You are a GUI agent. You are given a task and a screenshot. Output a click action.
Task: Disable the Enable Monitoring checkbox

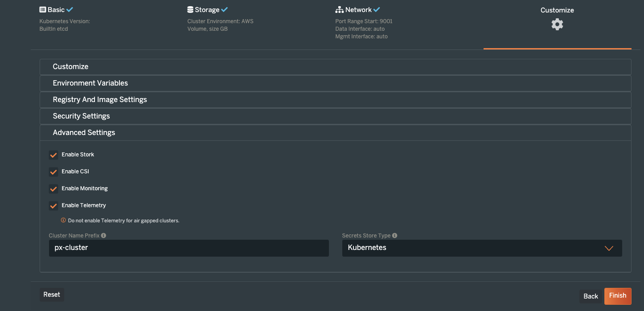click(53, 189)
